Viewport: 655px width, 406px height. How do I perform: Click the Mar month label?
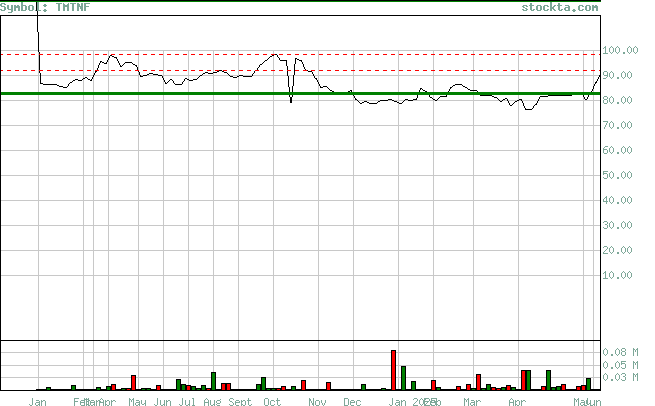[x=472, y=402]
